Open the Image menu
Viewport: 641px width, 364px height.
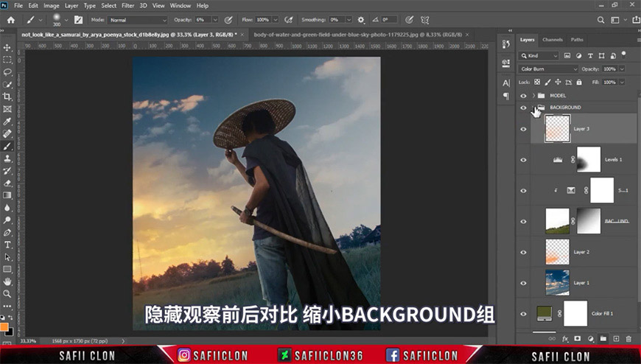51,6
